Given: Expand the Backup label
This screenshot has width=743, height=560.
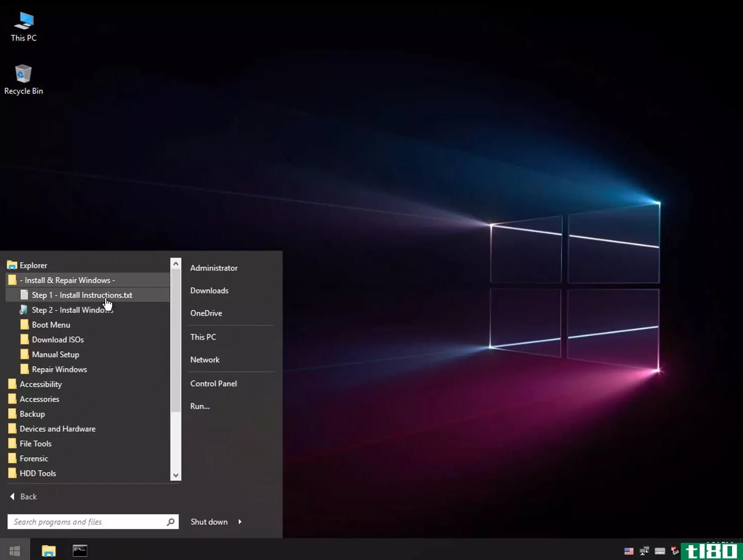Looking at the screenshot, I should click(x=32, y=414).
